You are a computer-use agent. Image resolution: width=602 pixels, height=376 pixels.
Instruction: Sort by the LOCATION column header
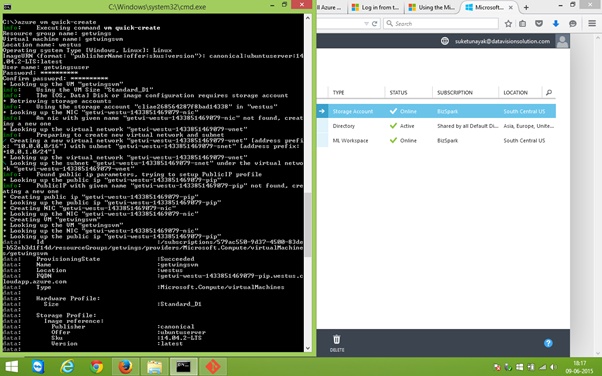[x=515, y=93]
